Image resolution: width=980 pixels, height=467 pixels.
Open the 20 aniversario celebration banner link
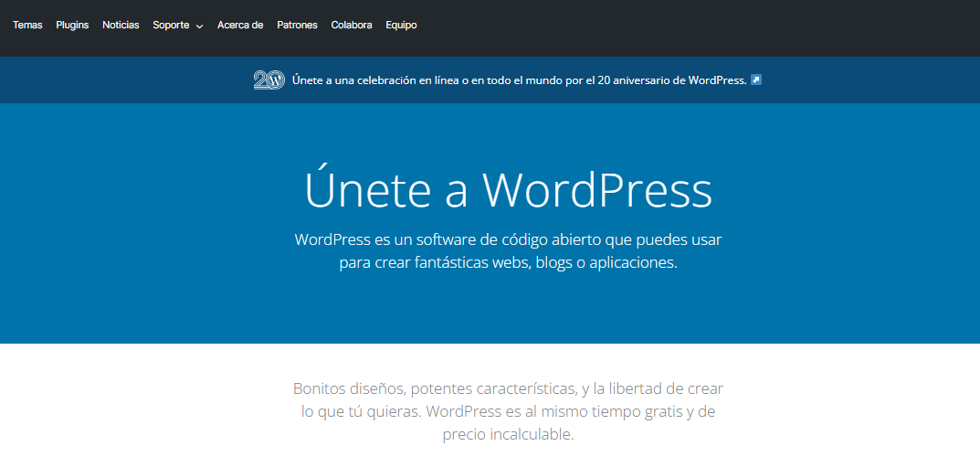(x=519, y=80)
